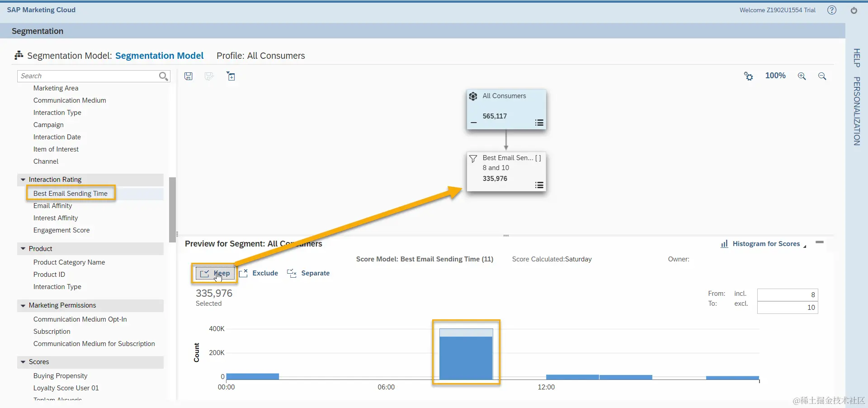
Task: Open Histogram for Scores dropdown
Action: tap(766, 244)
